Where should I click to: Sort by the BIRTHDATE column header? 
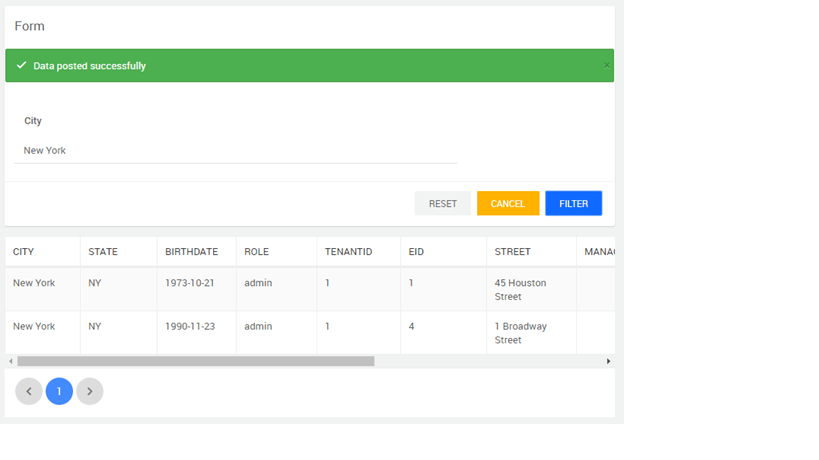point(190,252)
